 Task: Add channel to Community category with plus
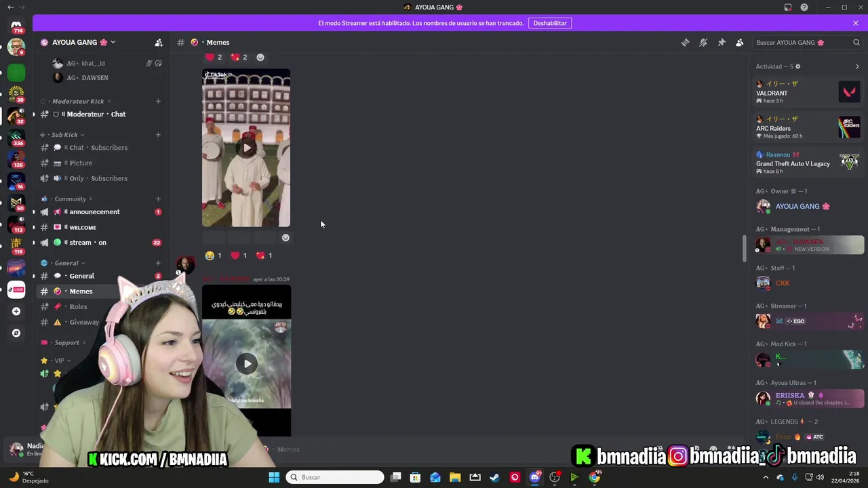(158, 199)
